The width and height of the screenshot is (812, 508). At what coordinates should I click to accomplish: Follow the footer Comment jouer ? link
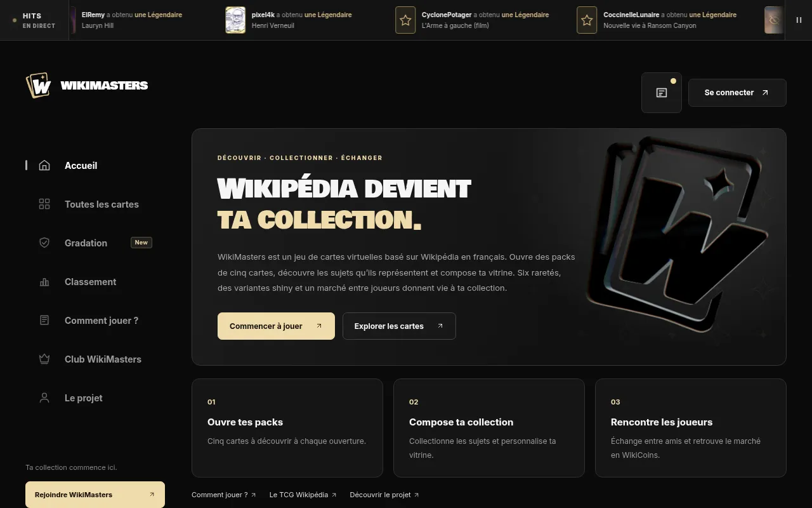[x=224, y=495]
